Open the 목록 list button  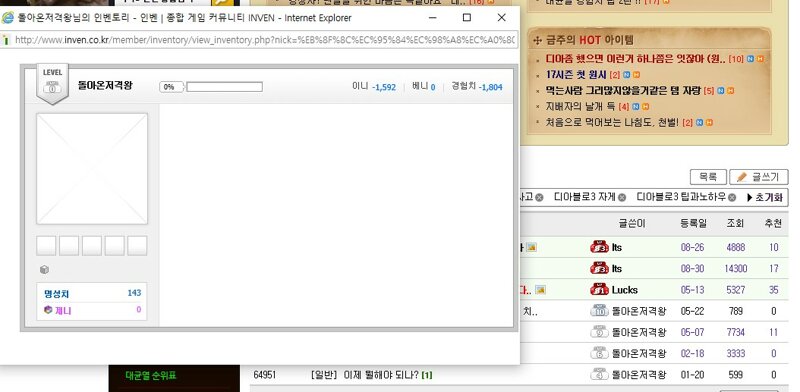[x=708, y=177]
